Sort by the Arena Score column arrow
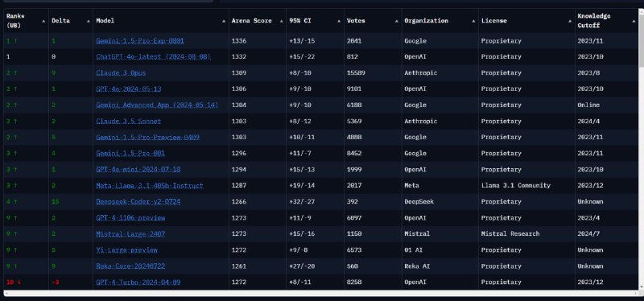The width and height of the screenshot is (644, 301). click(281, 21)
